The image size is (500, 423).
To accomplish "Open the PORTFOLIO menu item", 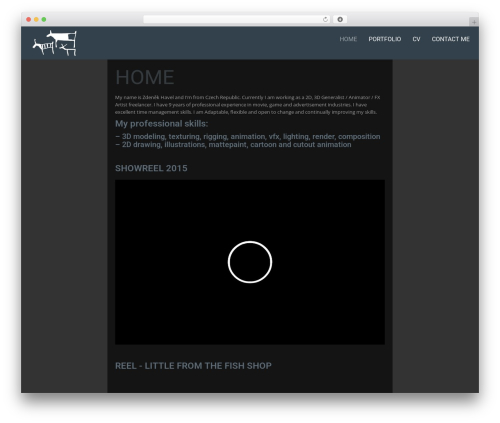I will pyautogui.click(x=385, y=39).
